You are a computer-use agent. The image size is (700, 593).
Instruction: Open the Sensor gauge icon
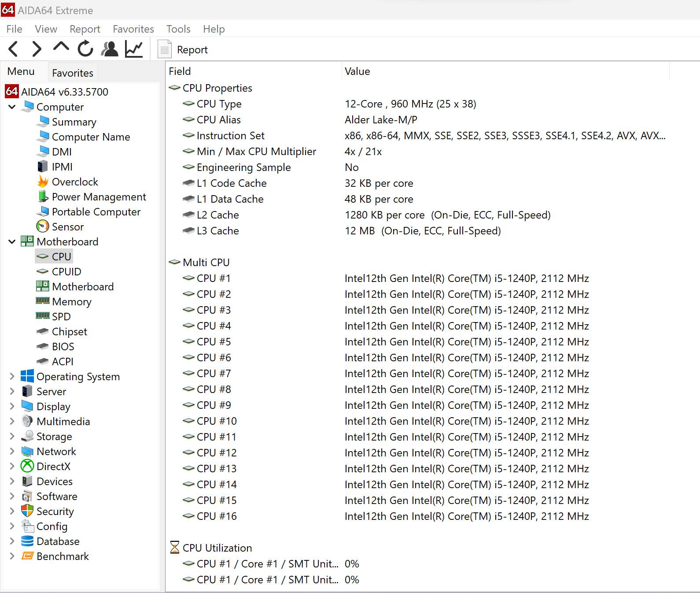click(x=43, y=226)
